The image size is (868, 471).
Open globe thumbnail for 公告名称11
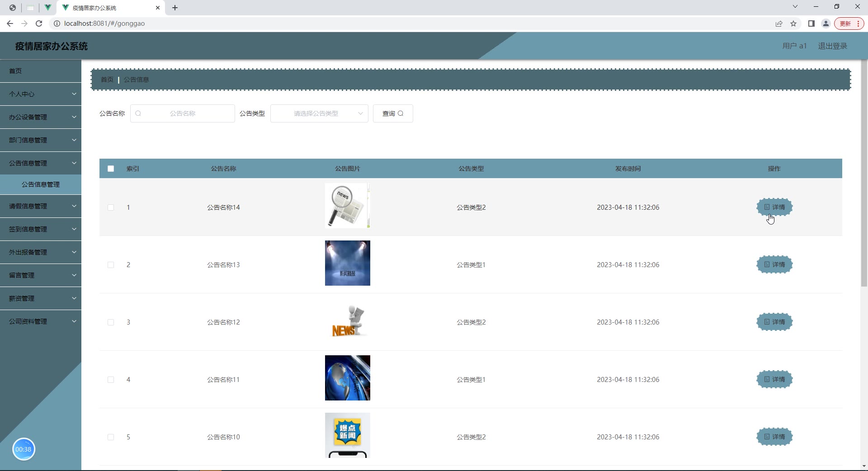pos(348,378)
